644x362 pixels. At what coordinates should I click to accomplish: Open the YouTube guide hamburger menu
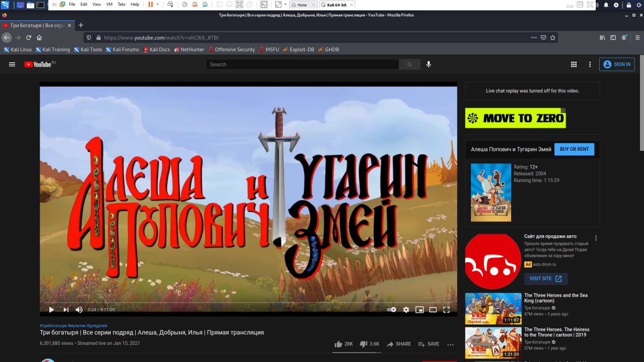12,64
